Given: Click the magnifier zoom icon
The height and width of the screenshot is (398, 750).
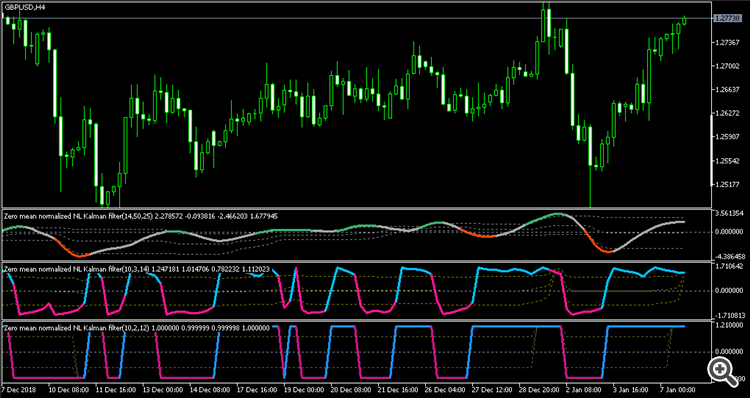Looking at the screenshot, I should point(723,372).
